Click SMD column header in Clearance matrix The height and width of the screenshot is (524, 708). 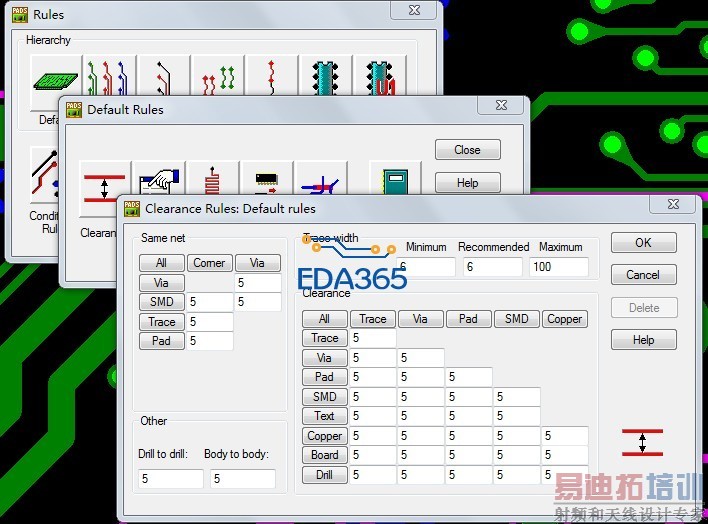(x=517, y=319)
